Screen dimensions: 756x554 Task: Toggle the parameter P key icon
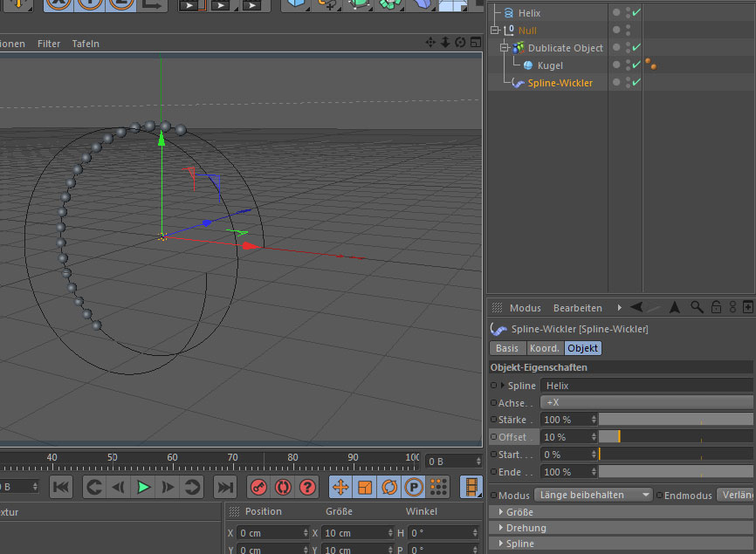pyautogui.click(x=415, y=487)
